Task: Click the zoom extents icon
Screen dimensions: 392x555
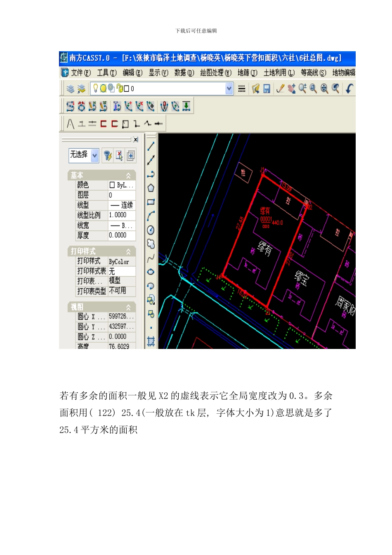Action: pyautogui.click(x=324, y=88)
